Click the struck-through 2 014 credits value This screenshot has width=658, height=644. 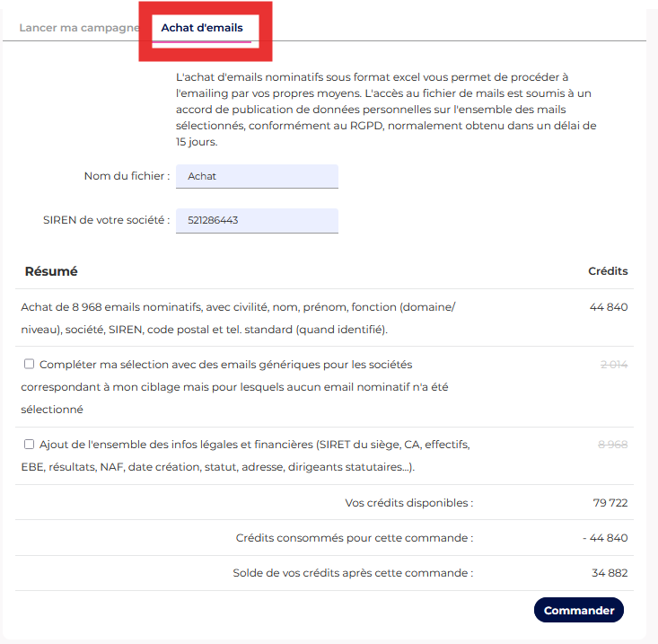click(x=613, y=364)
